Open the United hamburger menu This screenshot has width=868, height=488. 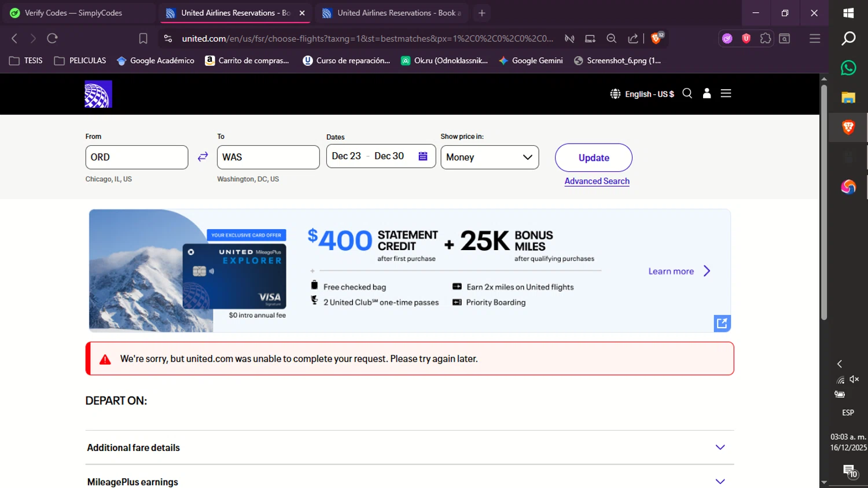726,93
